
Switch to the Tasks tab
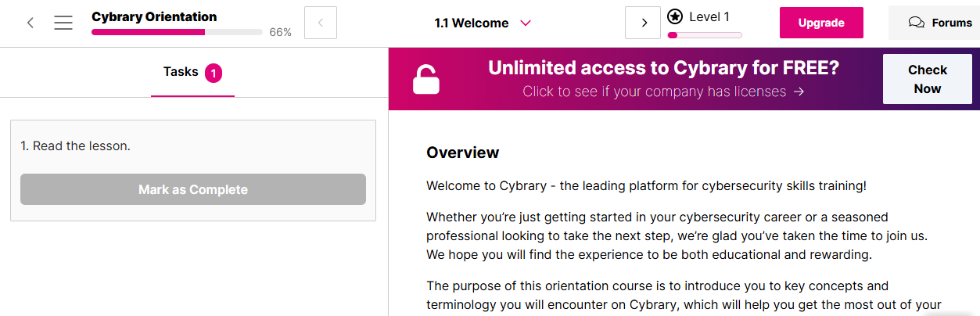pos(181,72)
